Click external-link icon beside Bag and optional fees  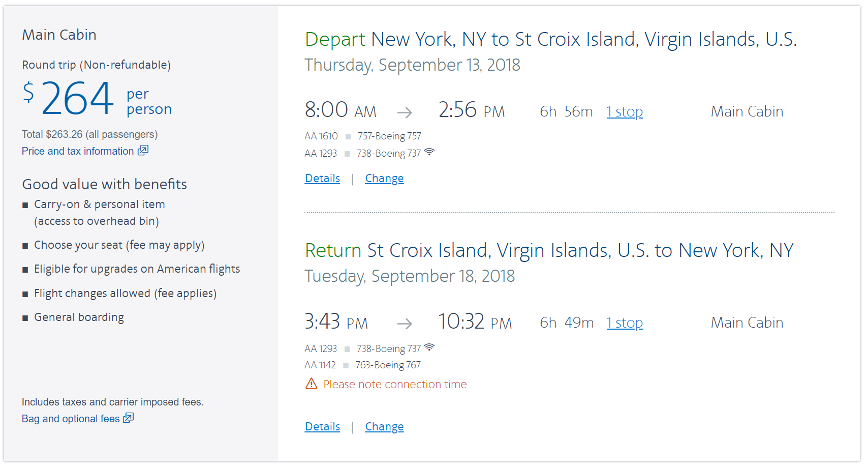coord(129,418)
